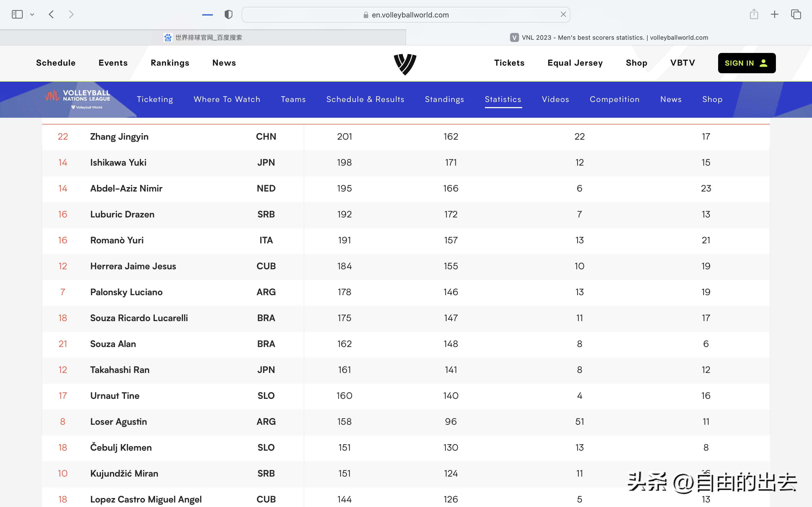
Task: Click the en.volleyballworld.com address field
Action: point(410,15)
